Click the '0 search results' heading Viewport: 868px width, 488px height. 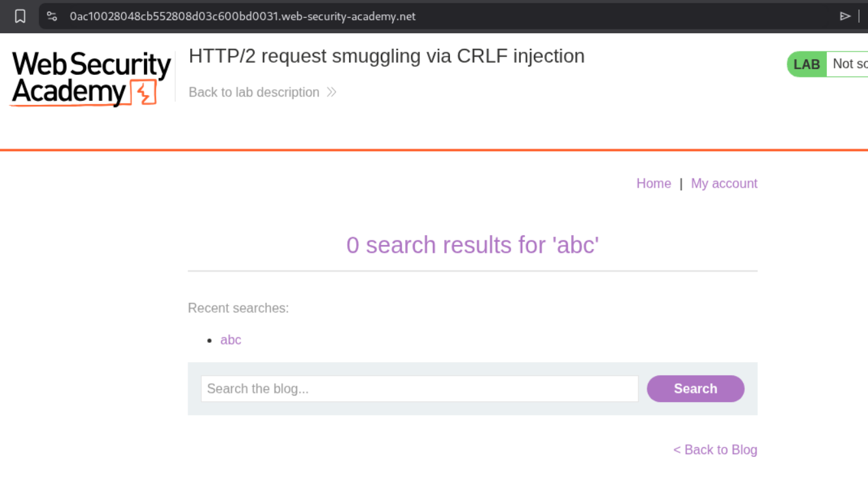pos(472,245)
